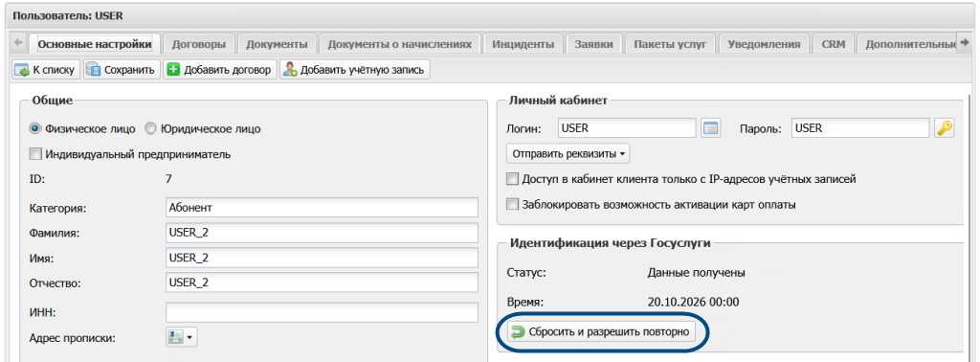Screen dimensions: 980x362
Task: Click into the Пароль input field
Action: point(860,128)
